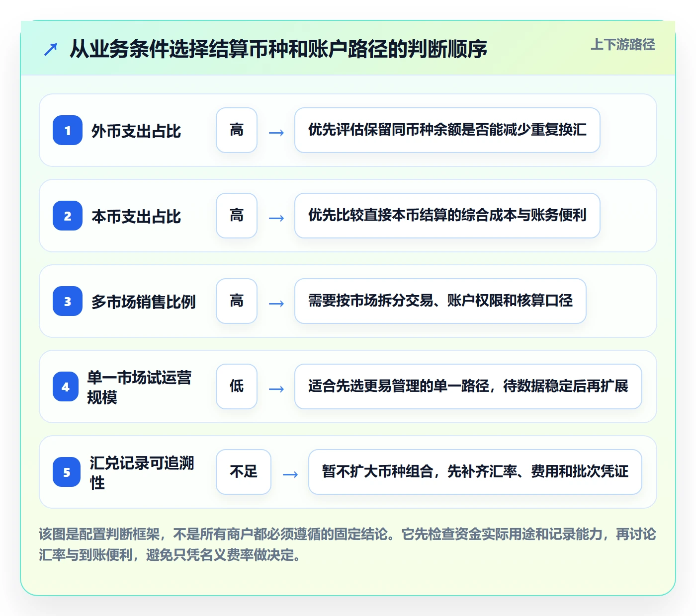
Task: Click the 不足 chip in the 汇兑记录可追溯性 row
Action: pyautogui.click(x=244, y=472)
